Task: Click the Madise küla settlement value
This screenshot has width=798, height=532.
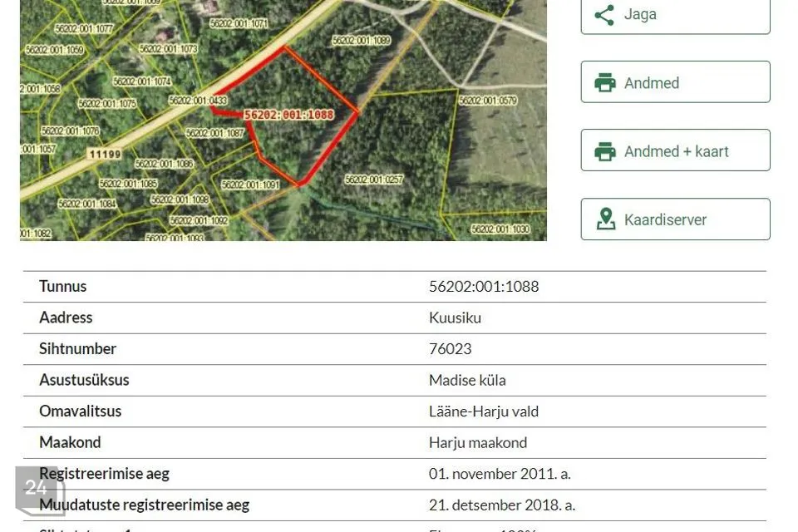Action: click(x=467, y=380)
